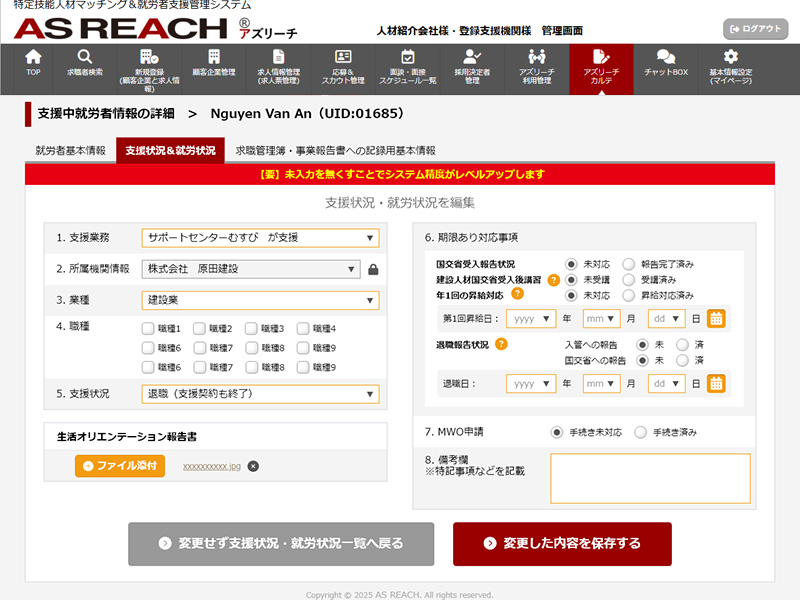800x600 pixels.
Task: Go to the TOP home icon
Action: pos(33,57)
